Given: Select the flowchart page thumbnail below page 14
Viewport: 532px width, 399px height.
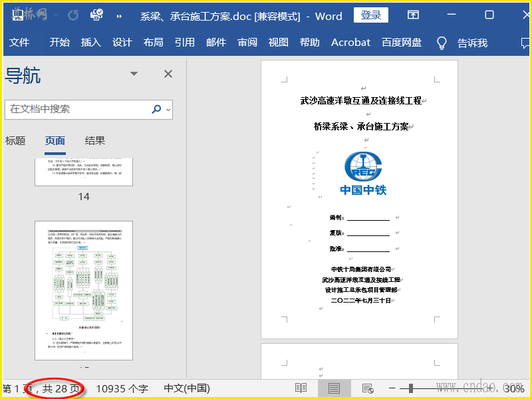Looking at the screenshot, I should pyautogui.click(x=84, y=291).
